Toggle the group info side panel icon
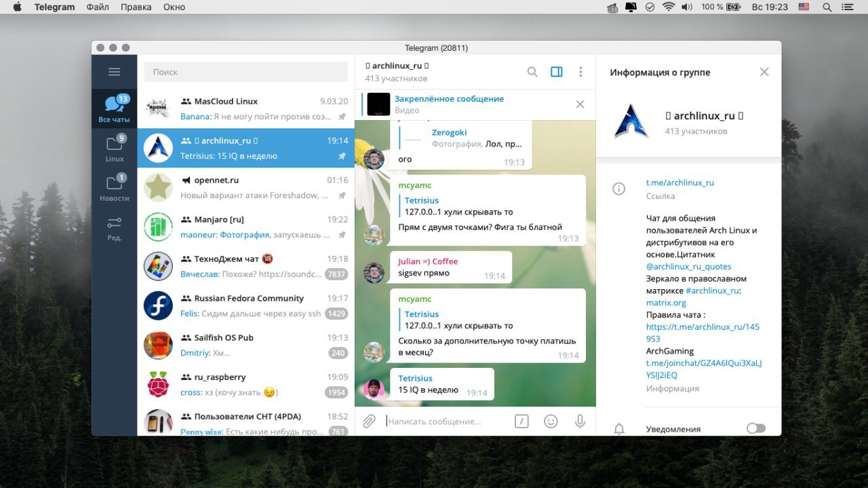868x488 pixels. point(557,72)
